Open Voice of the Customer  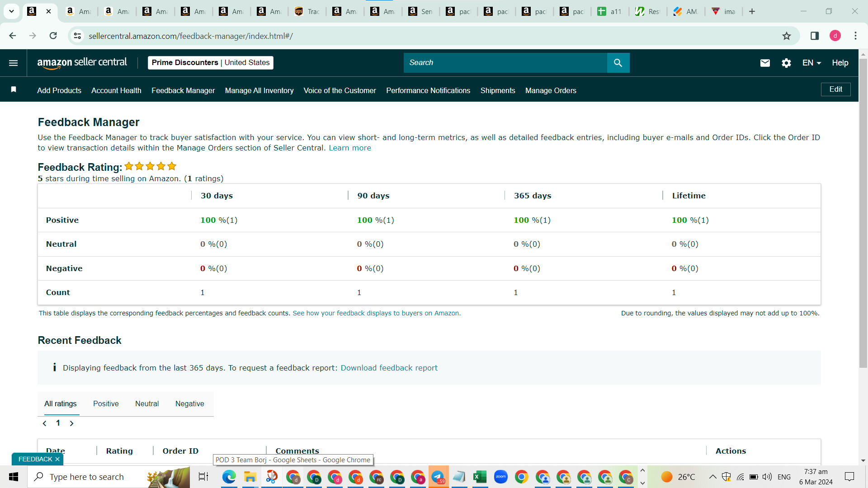point(340,90)
